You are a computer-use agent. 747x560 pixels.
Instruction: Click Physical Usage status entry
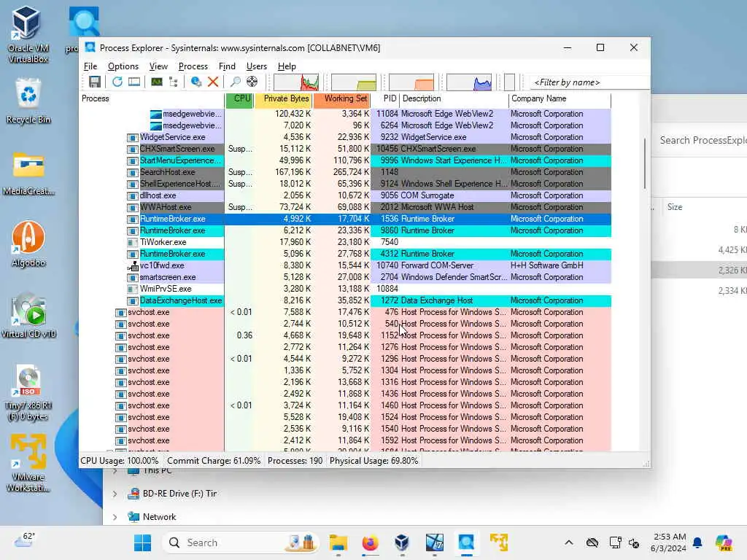(x=374, y=461)
